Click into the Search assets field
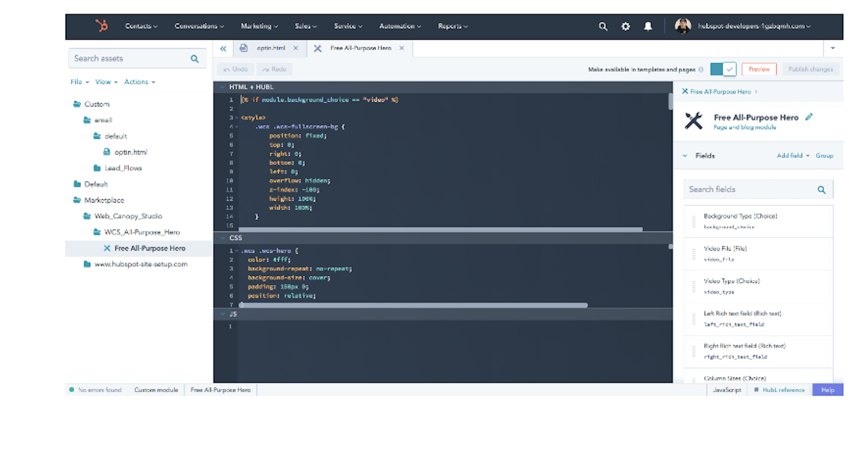The height and width of the screenshot is (458, 868). pyautogui.click(x=137, y=59)
